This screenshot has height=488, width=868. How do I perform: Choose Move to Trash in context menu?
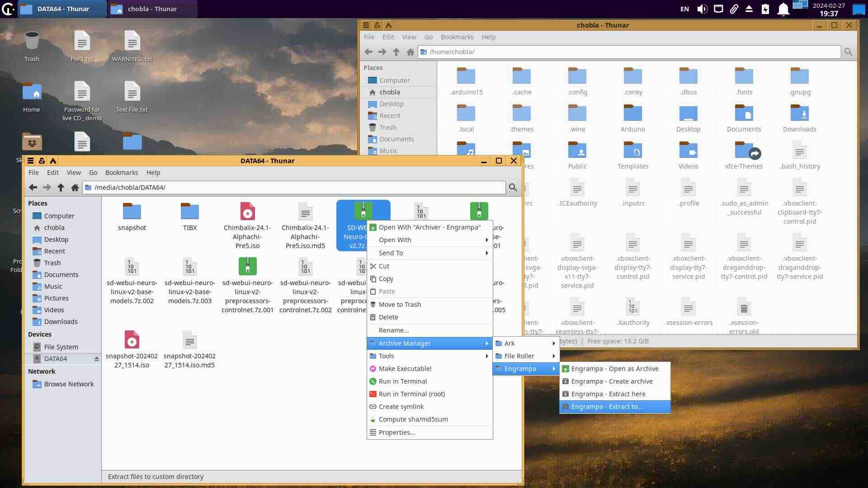[x=400, y=305]
